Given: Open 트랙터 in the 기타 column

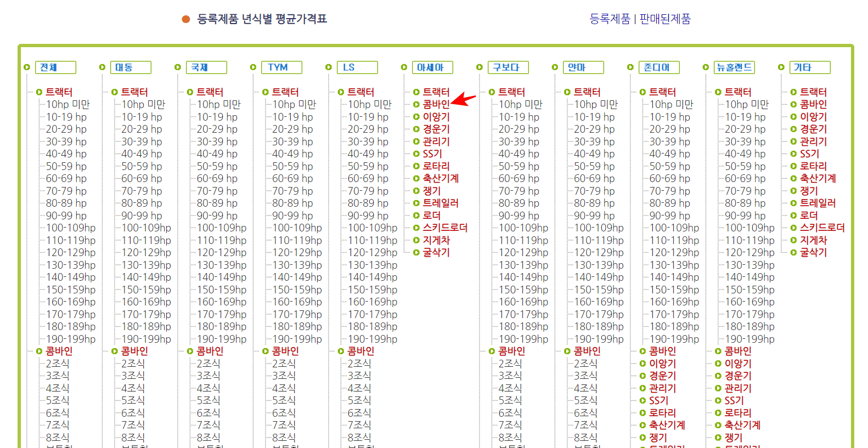Looking at the screenshot, I should click(x=813, y=92).
